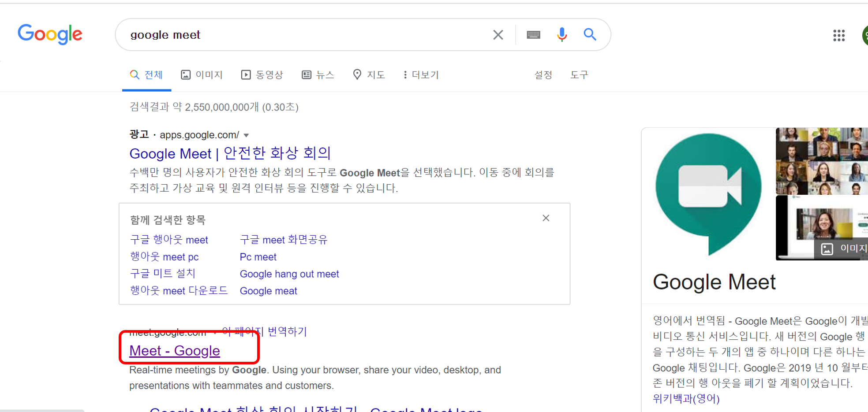Click the magnifier search button
The height and width of the screenshot is (412, 868).
pyautogui.click(x=590, y=34)
